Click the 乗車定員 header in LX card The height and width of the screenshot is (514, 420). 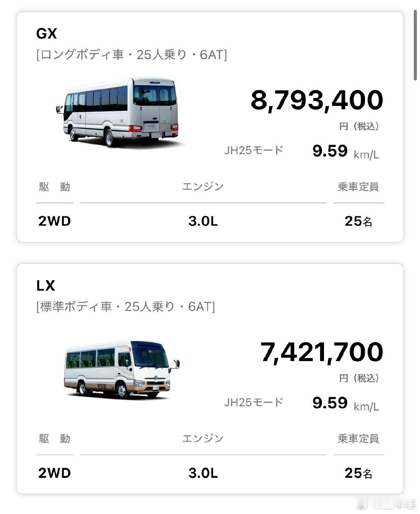[x=358, y=439]
